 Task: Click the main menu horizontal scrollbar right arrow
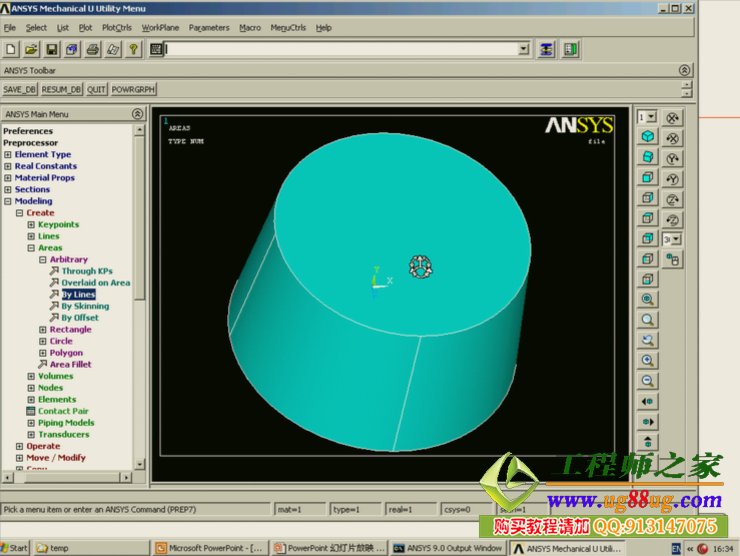126,477
